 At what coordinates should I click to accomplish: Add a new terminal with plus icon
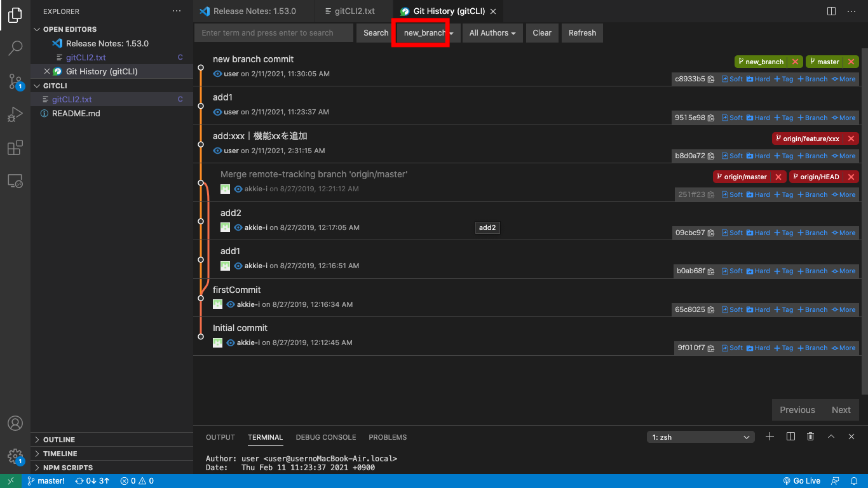coord(770,437)
